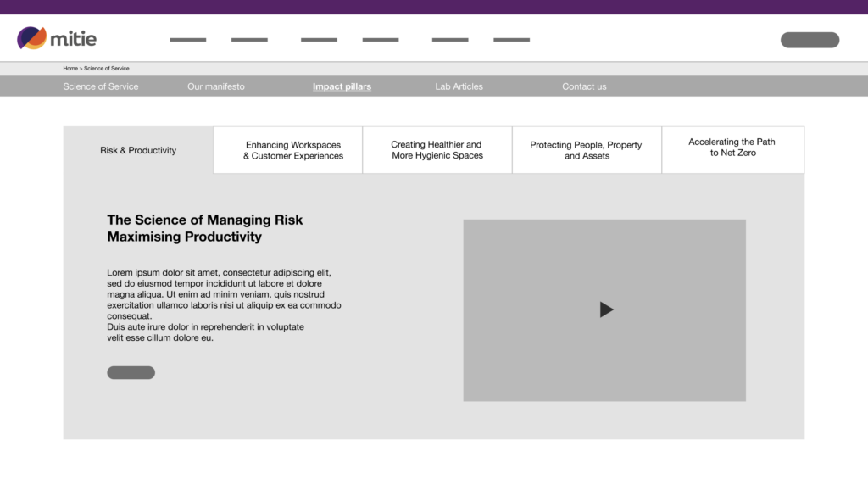Click the first placeholder item in top navigation
The height and width of the screenshot is (485, 868).
188,40
